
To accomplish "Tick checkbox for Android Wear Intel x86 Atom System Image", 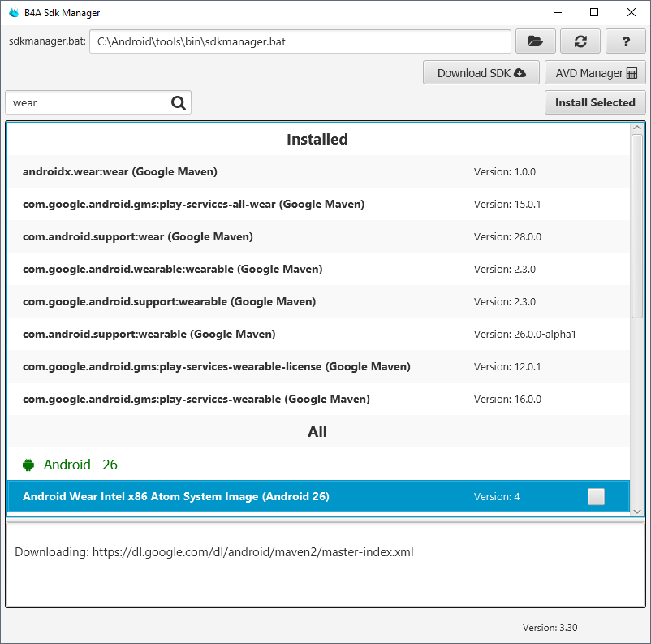I will 596,496.
